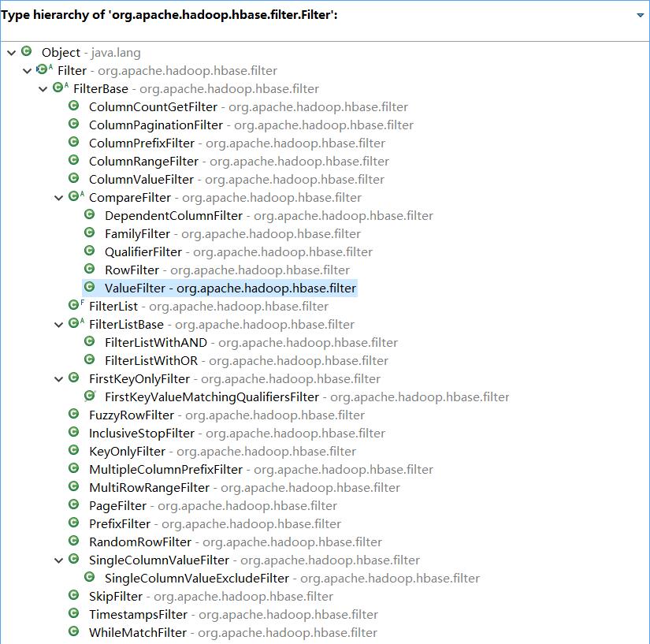The width and height of the screenshot is (650, 644).
Task: Click the abstract class icon beside FilterListBase
Action: point(76,323)
